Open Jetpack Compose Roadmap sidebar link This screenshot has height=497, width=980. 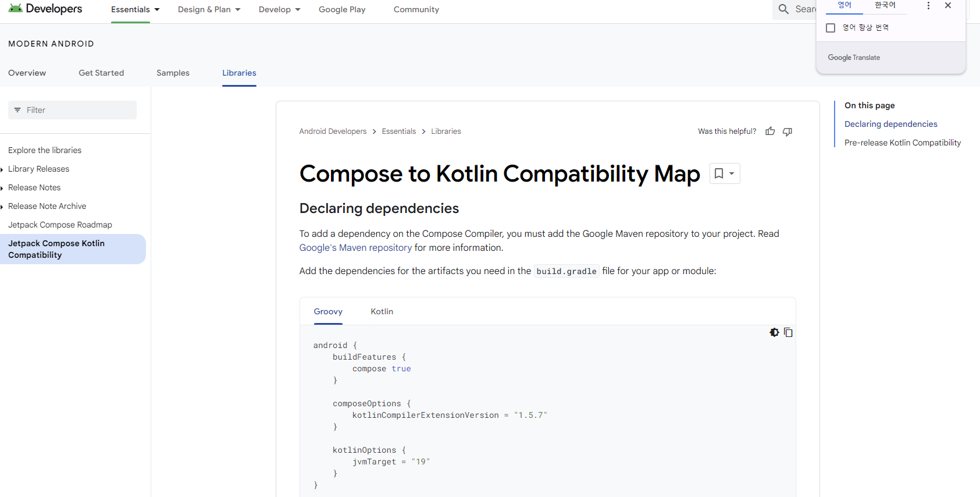coord(60,225)
